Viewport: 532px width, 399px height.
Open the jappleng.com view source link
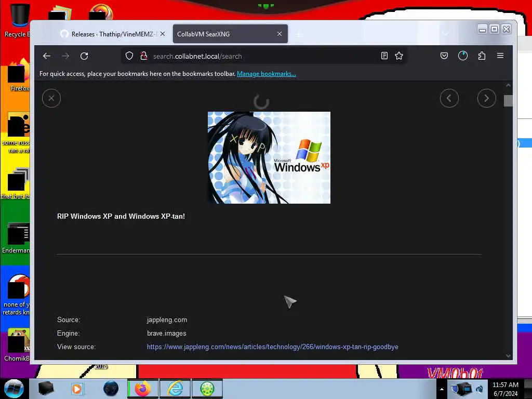(272, 347)
